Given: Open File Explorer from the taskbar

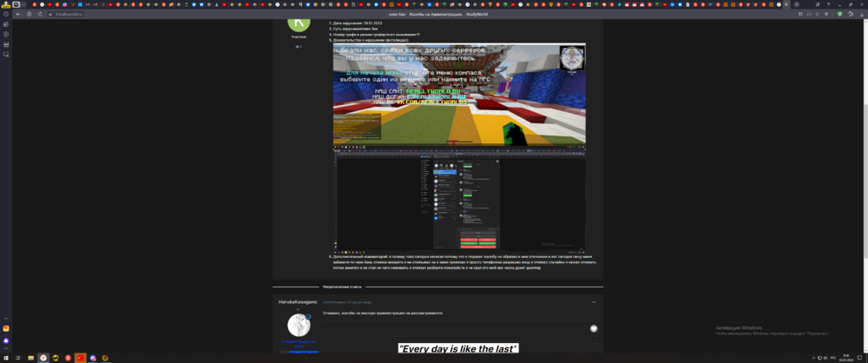Looking at the screenshot, I should pyautogui.click(x=31, y=358).
